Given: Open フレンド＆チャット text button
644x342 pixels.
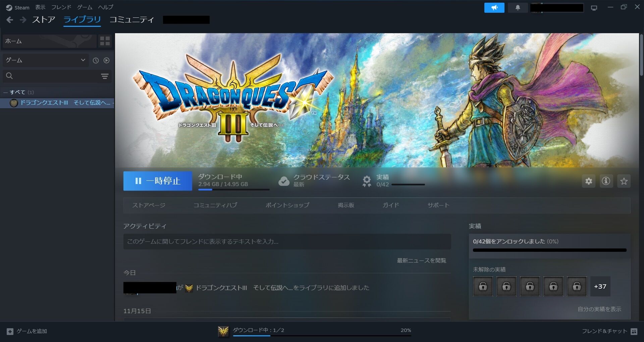Looking at the screenshot, I should pos(604,331).
